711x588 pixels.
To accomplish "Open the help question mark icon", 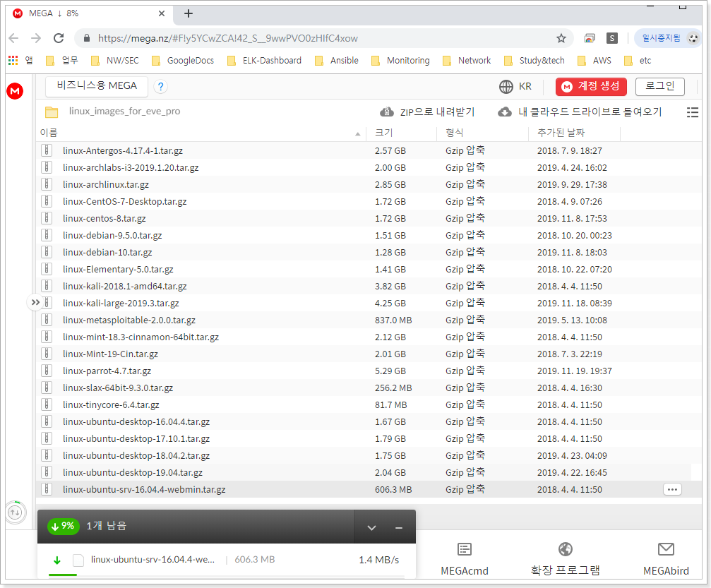I will point(160,87).
